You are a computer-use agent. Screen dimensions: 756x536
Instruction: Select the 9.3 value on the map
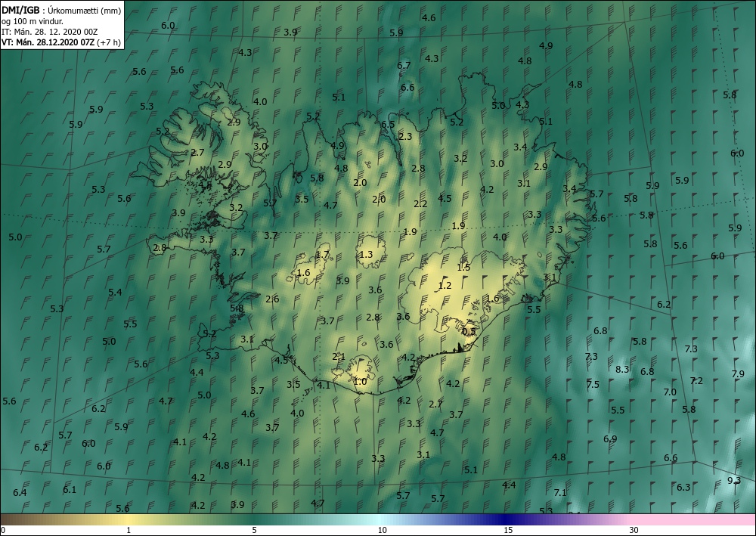pos(734,480)
